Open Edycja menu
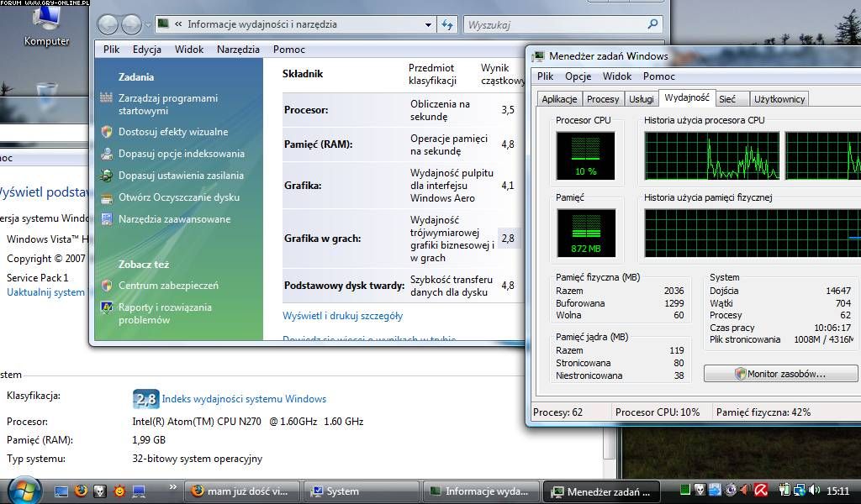This screenshot has height=504, width=861. 147,50
